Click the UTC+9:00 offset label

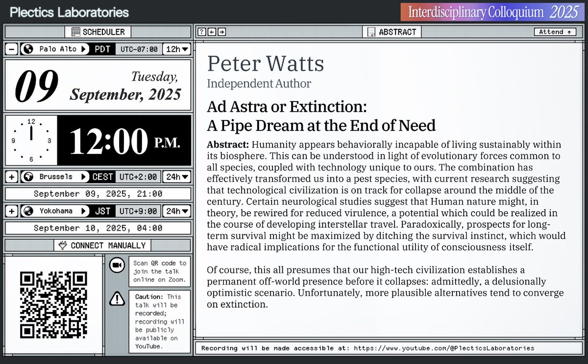coord(139,211)
